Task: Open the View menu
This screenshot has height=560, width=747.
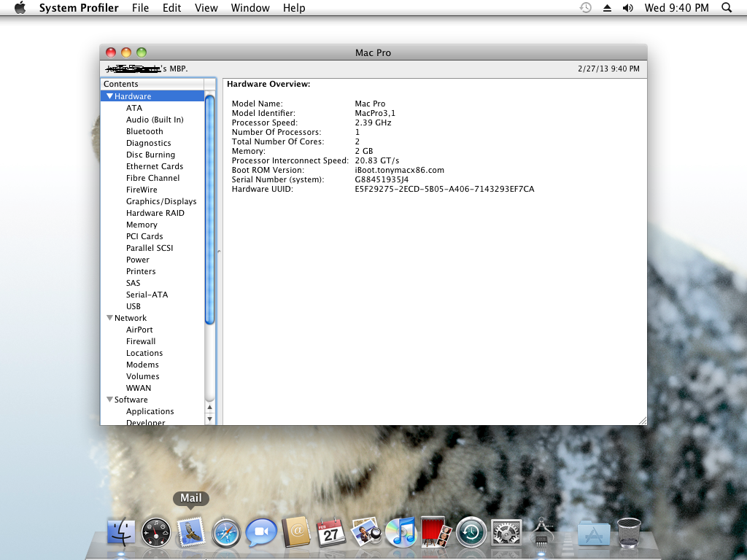Action: point(206,8)
